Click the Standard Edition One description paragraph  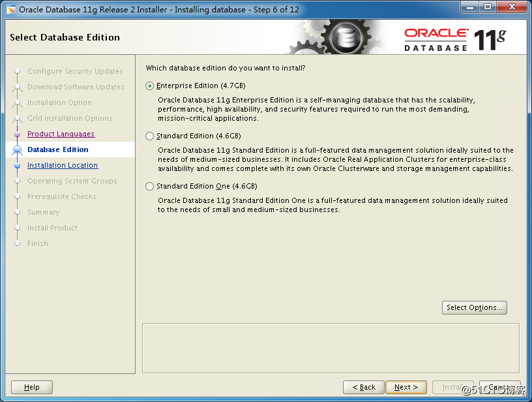332,205
